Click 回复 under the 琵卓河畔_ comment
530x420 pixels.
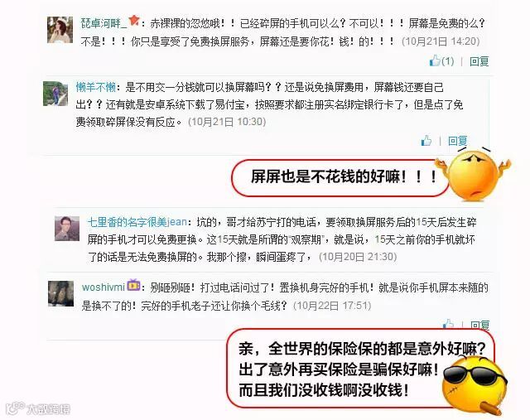coord(479,61)
